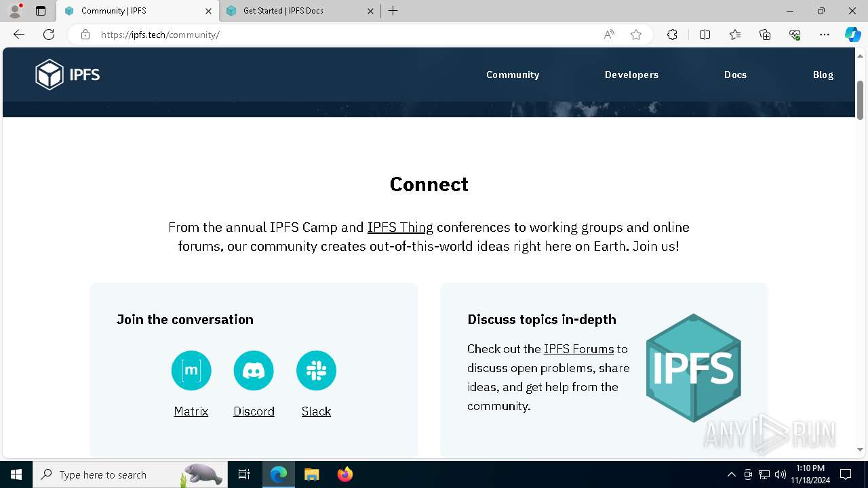Open Community nav menu item
The height and width of the screenshot is (488, 868).
pos(513,75)
